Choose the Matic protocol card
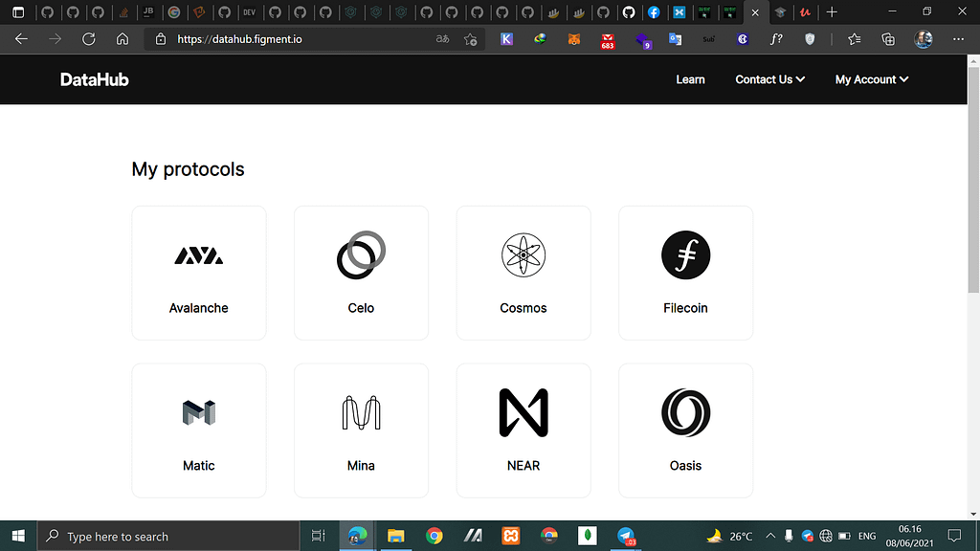This screenshot has height=551, width=980. 199,430
